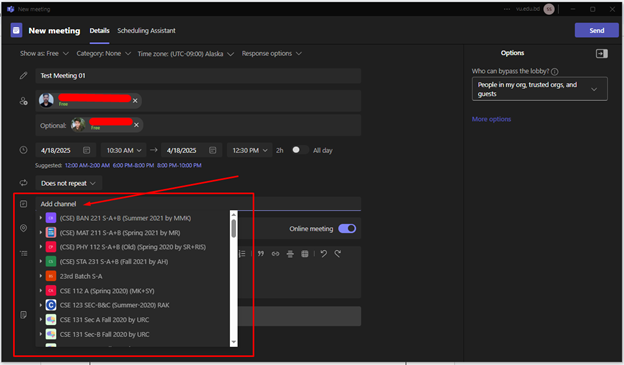The image size is (624, 365).
Task: Click the horizontal rule icon in editor
Action: point(290,254)
